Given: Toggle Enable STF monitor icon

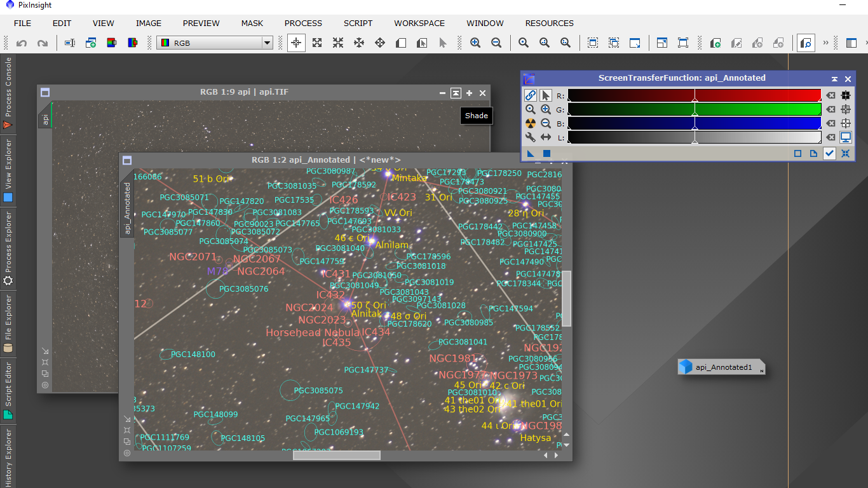Looking at the screenshot, I should tap(846, 137).
